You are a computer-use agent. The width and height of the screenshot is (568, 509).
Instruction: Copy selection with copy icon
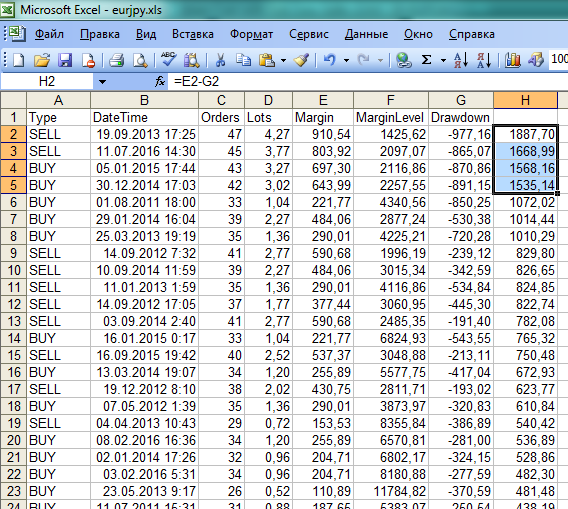click(243, 60)
